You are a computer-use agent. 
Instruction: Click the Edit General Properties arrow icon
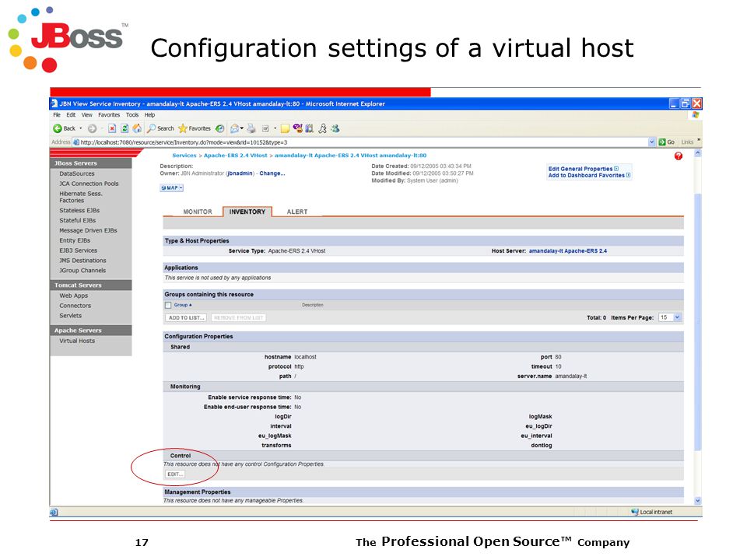coord(616,169)
